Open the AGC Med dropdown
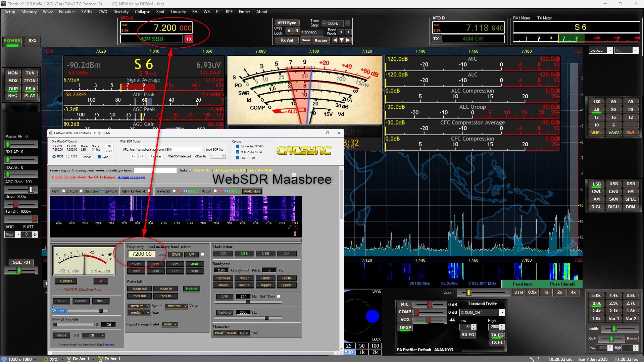Image resolution: width=644 pixels, height=362 pixels. tap(18, 235)
